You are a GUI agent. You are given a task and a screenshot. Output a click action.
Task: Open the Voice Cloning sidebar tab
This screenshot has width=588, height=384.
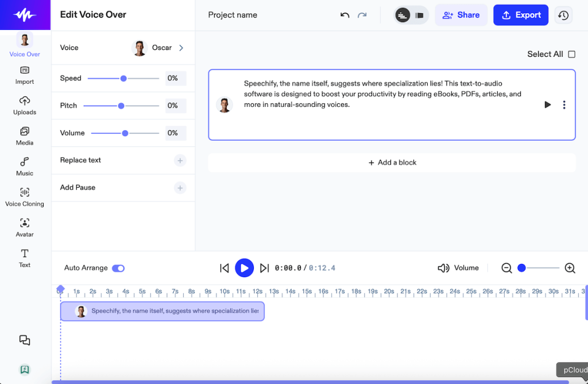tap(25, 197)
